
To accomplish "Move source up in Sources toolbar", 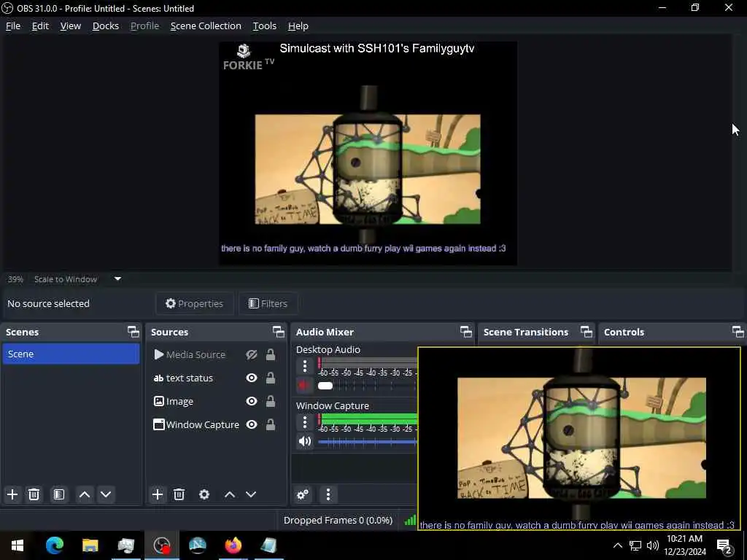I will (x=230, y=494).
